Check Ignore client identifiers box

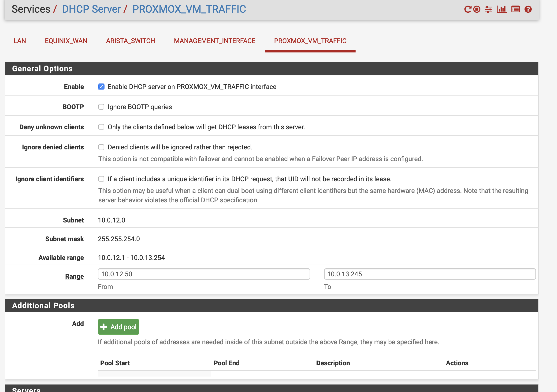[x=101, y=179]
